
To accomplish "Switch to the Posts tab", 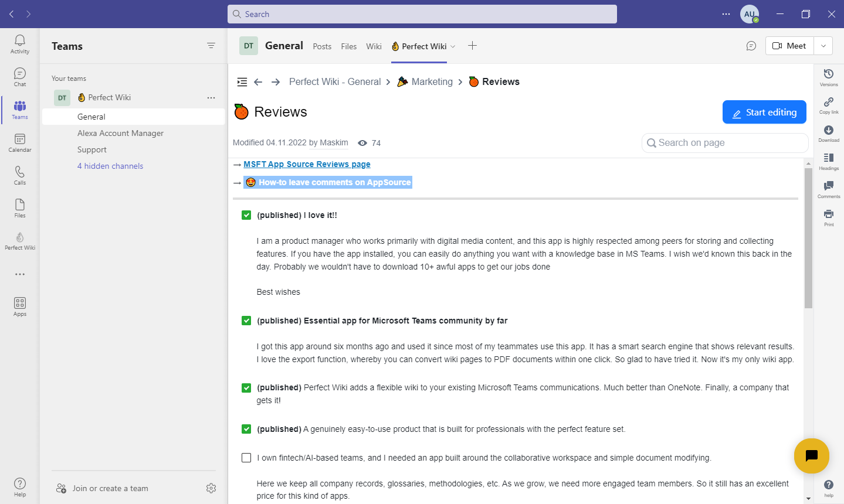I will [x=321, y=46].
